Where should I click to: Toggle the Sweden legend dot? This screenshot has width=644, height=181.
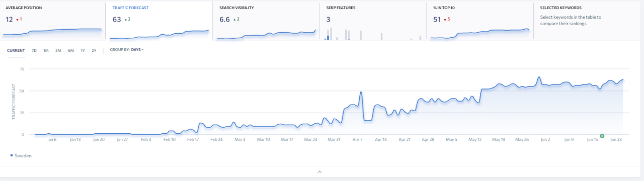point(12,156)
